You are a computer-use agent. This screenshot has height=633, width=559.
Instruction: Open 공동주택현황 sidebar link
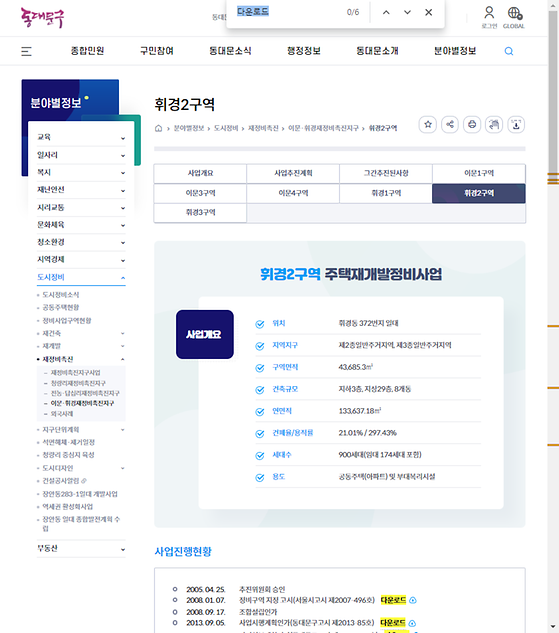[x=61, y=308]
